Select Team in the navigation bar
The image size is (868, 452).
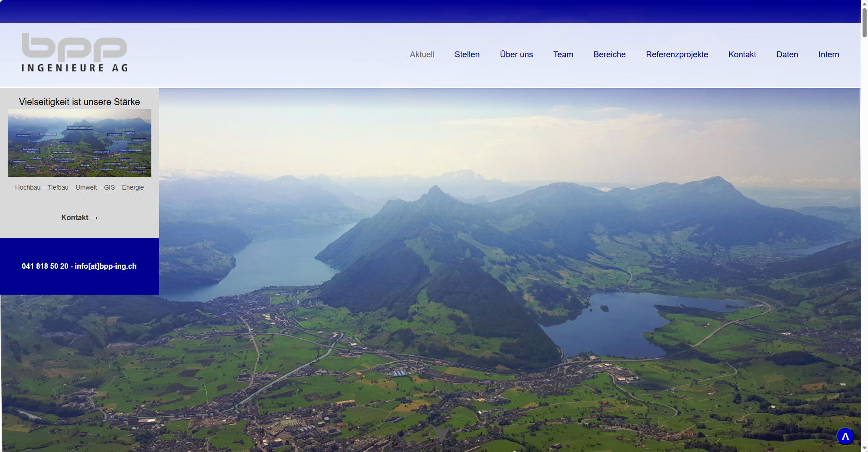(x=563, y=55)
